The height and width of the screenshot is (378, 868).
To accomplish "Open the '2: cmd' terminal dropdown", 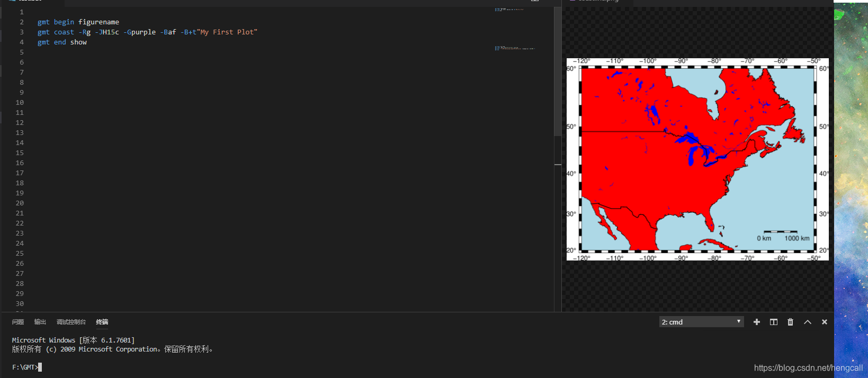I will pos(701,322).
